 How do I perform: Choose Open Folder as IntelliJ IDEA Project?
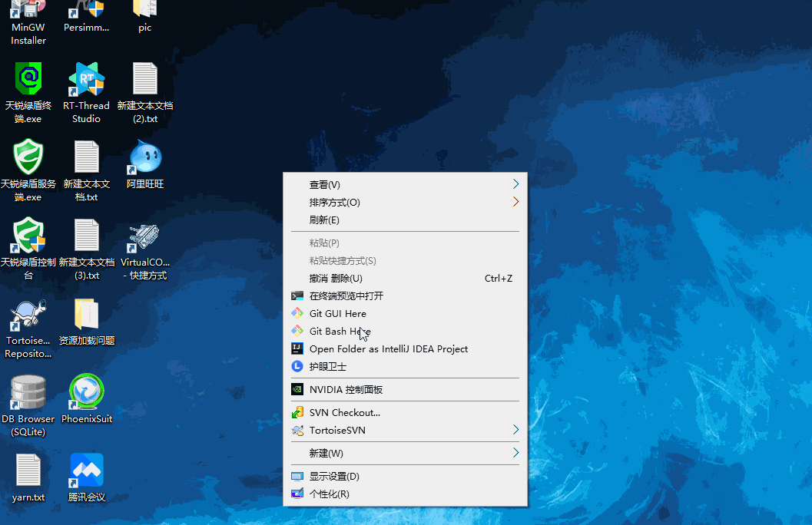click(405, 348)
